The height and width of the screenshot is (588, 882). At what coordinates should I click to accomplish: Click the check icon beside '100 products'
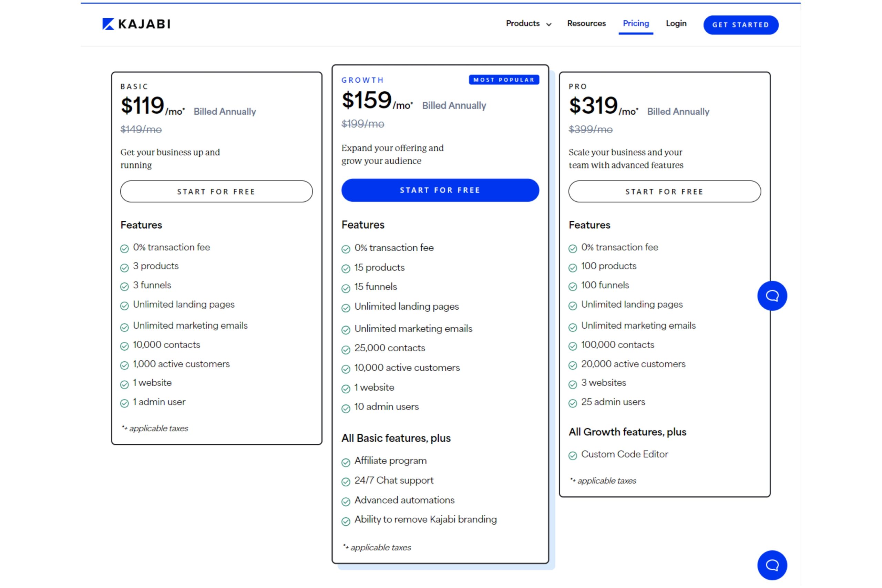coord(572,267)
